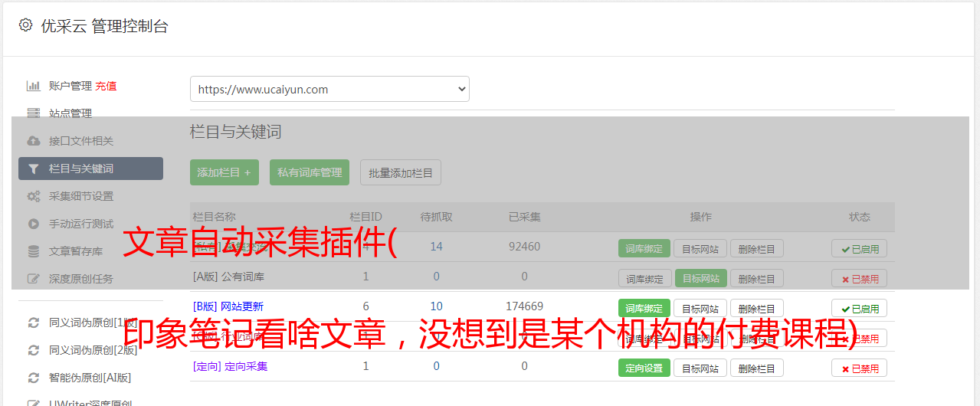
Task: Click the pending count 10 for 网站更新
Action: 437,306
